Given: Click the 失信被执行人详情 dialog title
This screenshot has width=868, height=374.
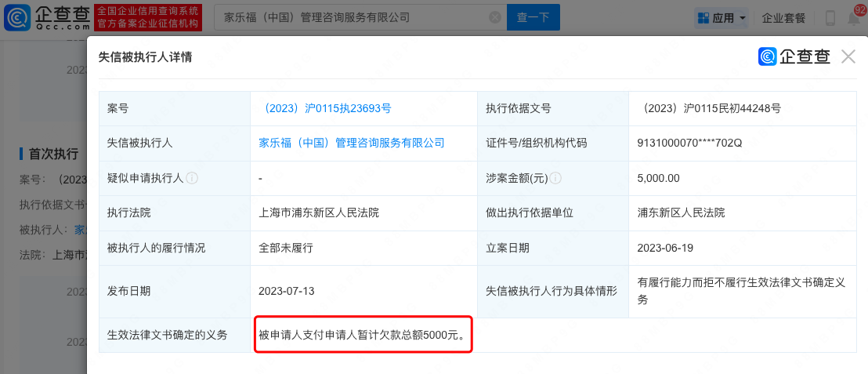Looking at the screenshot, I should tap(145, 56).
